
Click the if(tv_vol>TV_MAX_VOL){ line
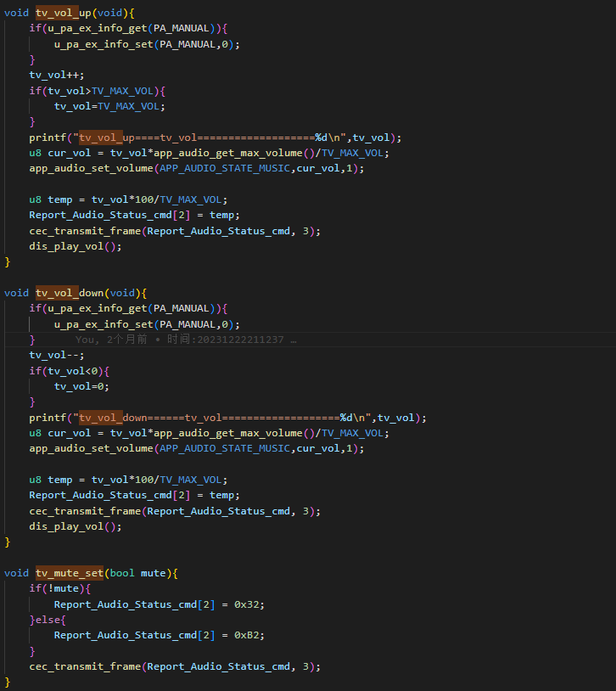click(98, 91)
